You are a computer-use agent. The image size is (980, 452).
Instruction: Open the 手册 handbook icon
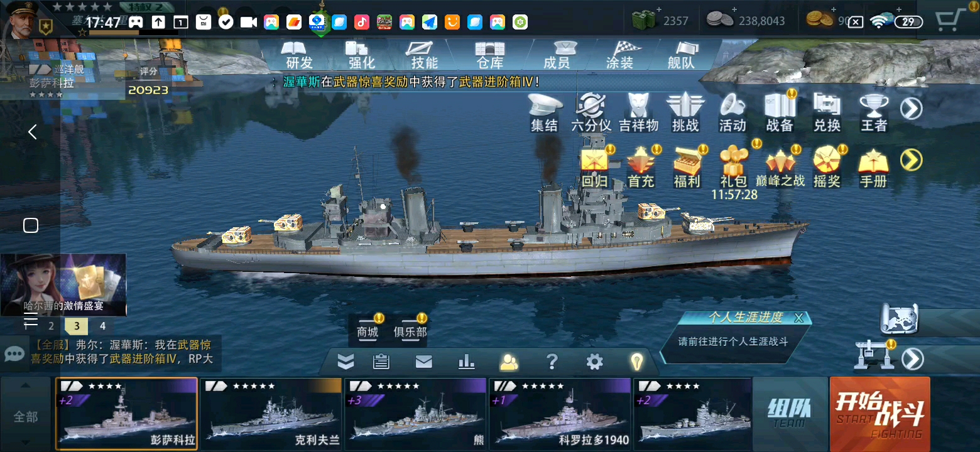coord(874,168)
